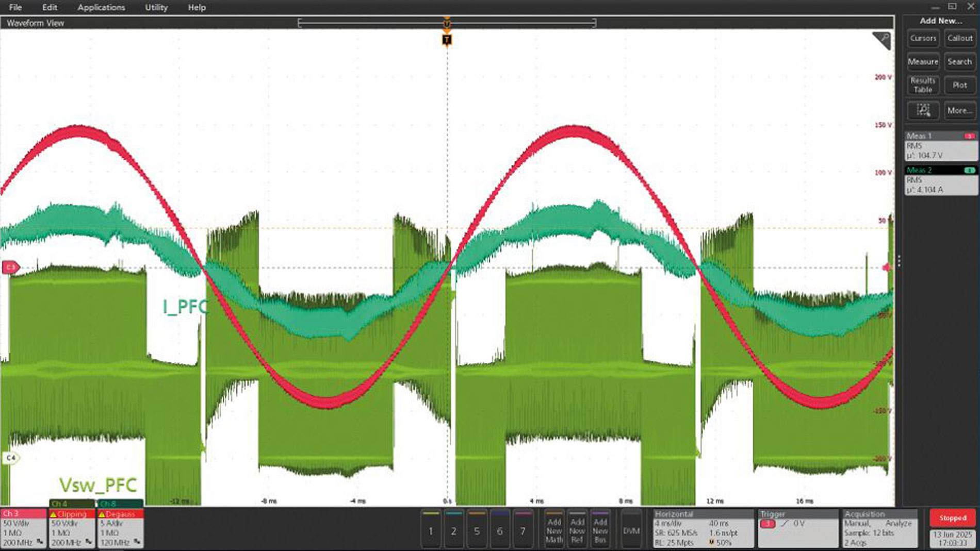The image size is (980, 551).
Task: Click the draw-a-box zoom icon at waveform corner
Action: click(883, 40)
